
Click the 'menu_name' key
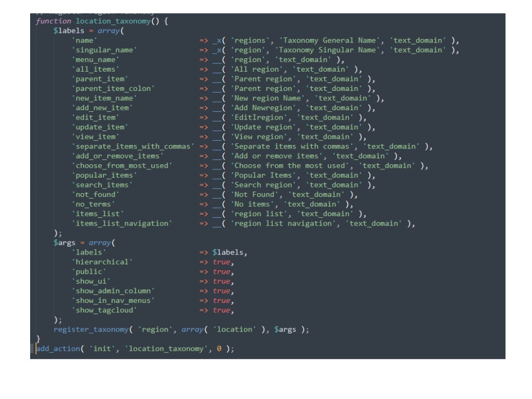pos(96,60)
